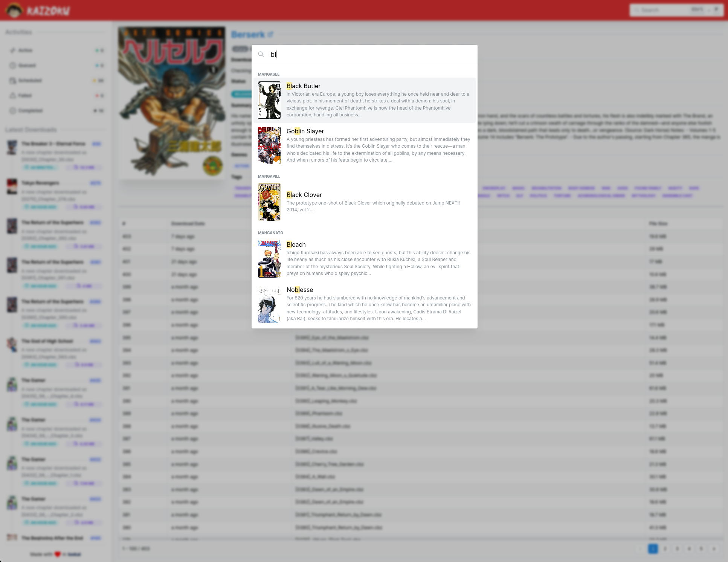
Task: Click the MANGANATO source heading
Action: 270,233
